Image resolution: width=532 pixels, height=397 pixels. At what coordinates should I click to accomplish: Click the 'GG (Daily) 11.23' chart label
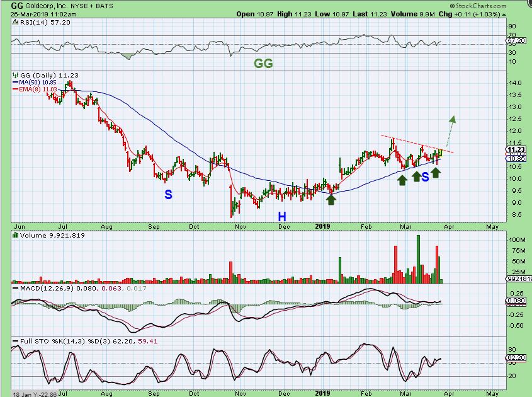pos(49,76)
